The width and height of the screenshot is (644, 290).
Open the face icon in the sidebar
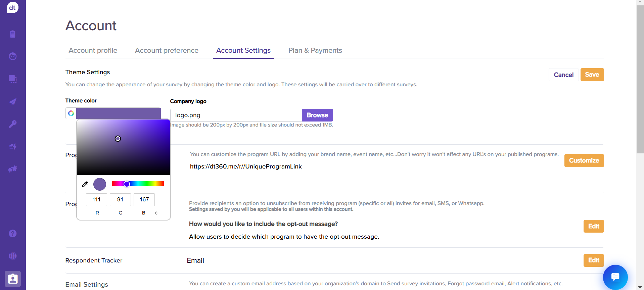(x=13, y=56)
